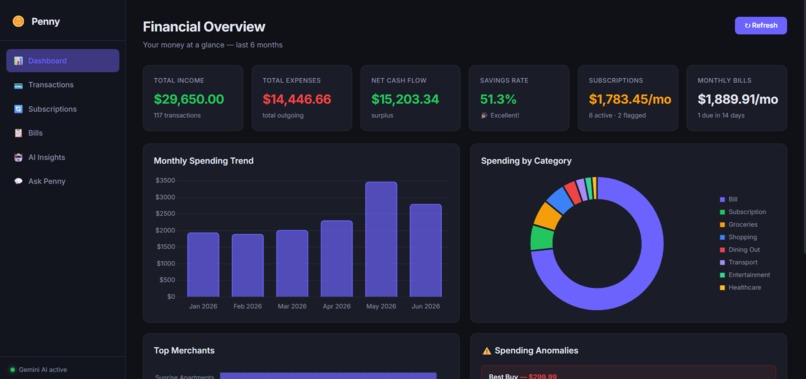Toggle the Shopping legend blue swatch
This screenshot has width=806, height=379.
(x=722, y=237)
